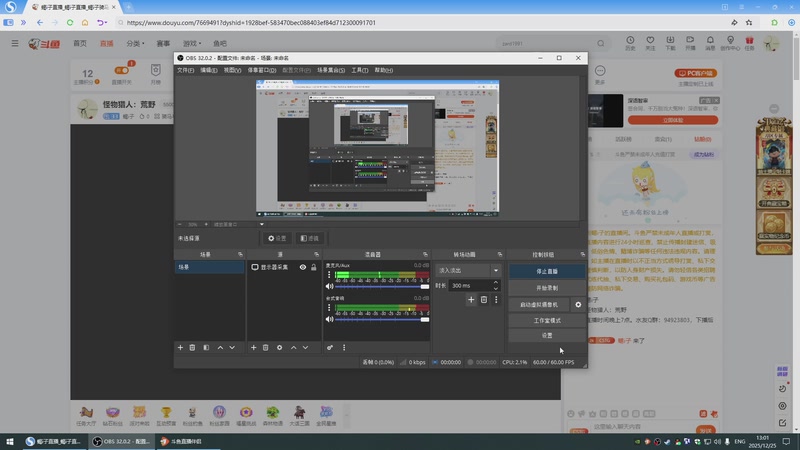This screenshot has height=450, width=800.
Task: Open the 工具 menu in OBS
Action: pyautogui.click(x=360, y=71)
